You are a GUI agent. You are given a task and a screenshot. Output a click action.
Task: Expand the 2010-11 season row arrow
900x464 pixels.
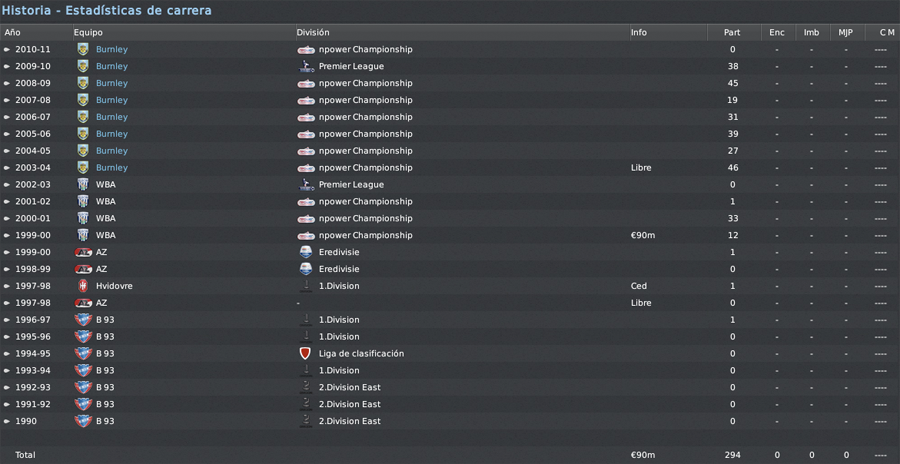point(7,49)
